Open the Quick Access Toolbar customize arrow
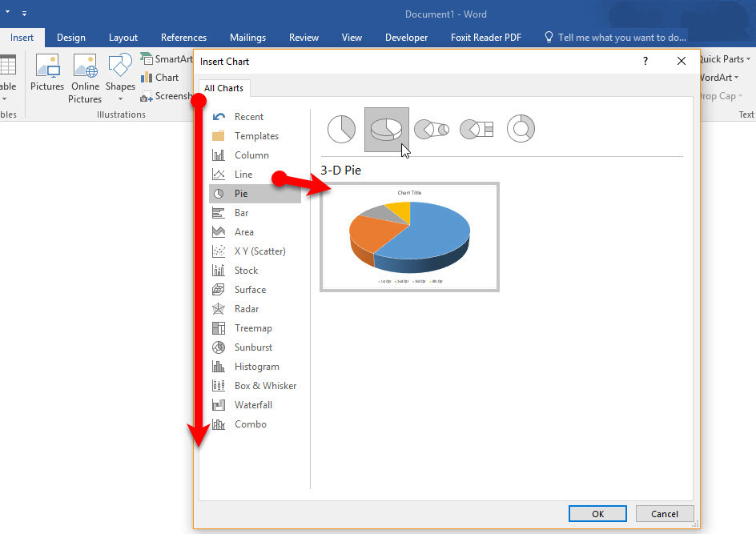This screenshot has height=534, width=756. [x=24, y=14]
